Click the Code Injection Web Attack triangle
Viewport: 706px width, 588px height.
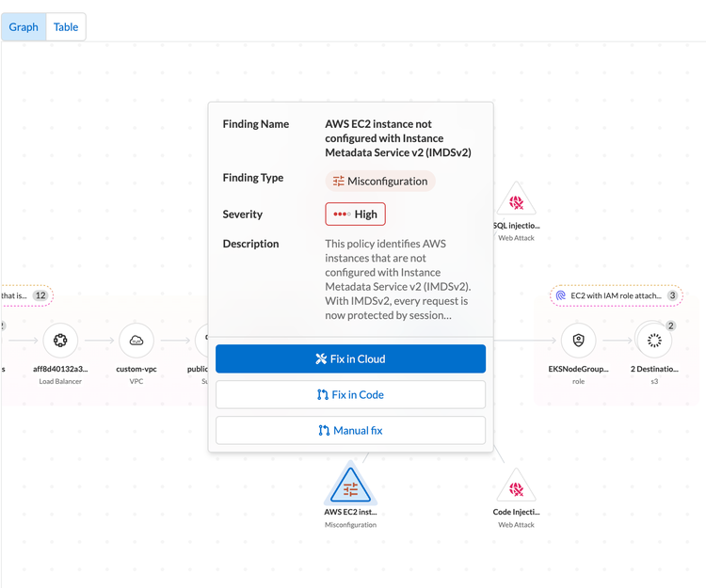point(516,486)
